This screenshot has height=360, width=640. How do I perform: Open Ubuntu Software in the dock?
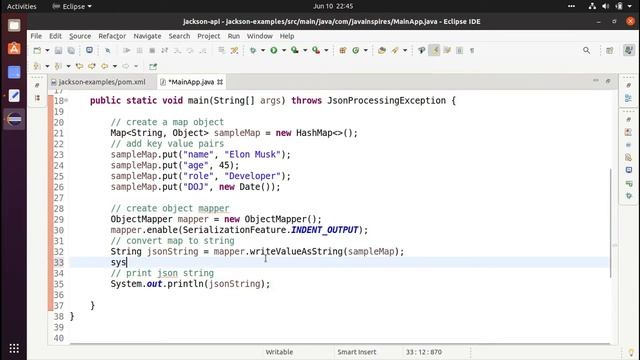(x=14, y=49)
